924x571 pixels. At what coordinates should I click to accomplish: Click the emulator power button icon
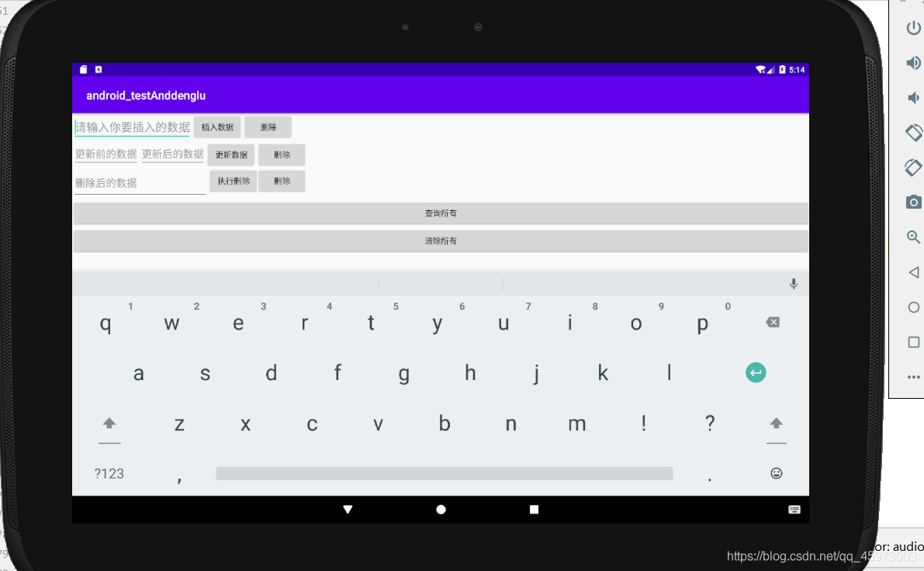click(x=913, y=27)
